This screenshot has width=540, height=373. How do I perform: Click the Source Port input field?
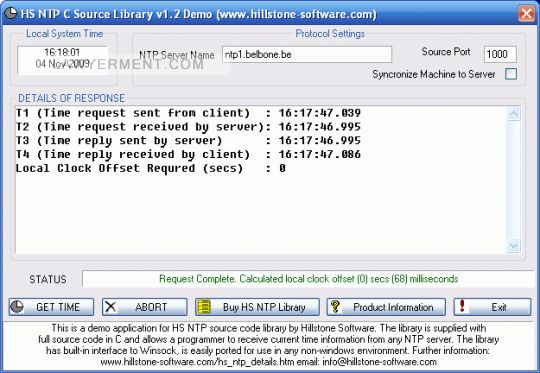pos(500,54)
